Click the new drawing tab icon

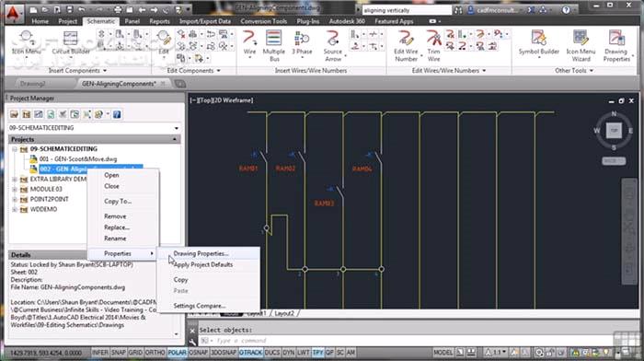(x=180, y=84)
